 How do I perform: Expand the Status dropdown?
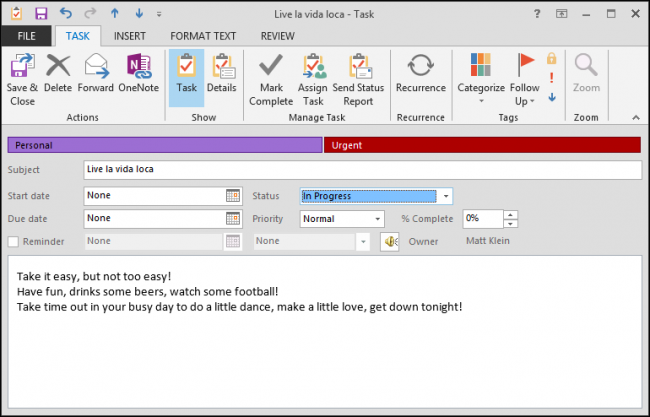point(446,196)
